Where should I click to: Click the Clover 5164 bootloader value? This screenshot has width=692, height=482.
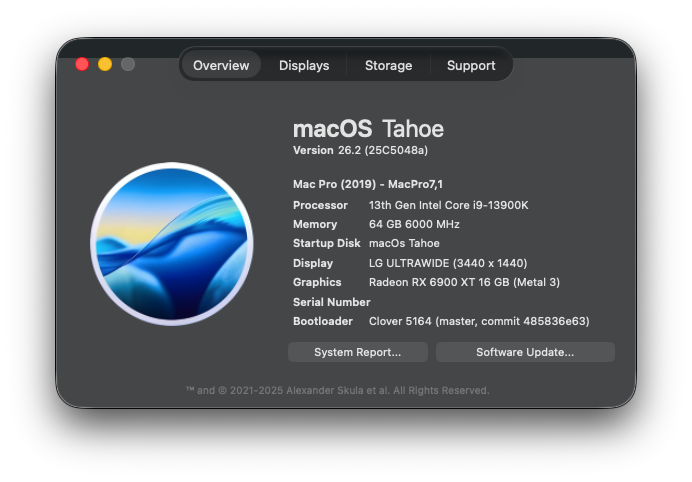click(479, 321)
